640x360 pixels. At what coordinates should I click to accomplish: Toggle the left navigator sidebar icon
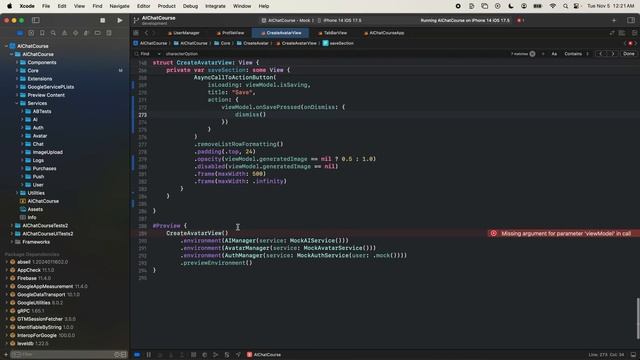click(x=36, y=20)
